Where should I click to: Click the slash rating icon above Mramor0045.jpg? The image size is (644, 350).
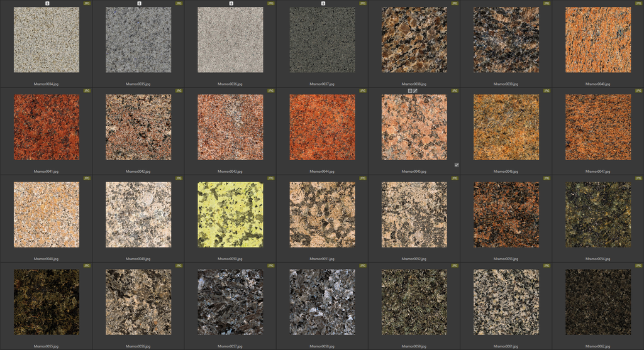(x=416, y=90)
